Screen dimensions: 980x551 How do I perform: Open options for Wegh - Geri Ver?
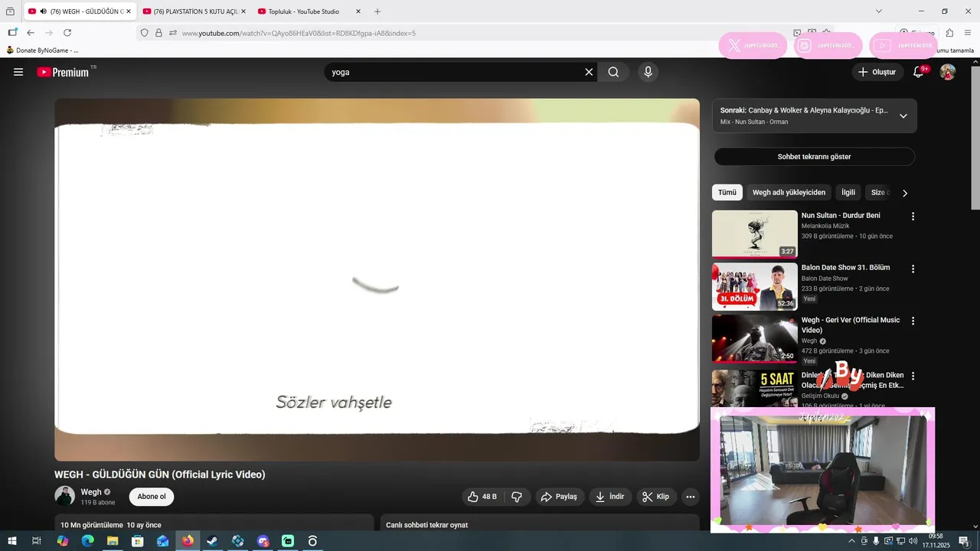[x=913, y=321]
